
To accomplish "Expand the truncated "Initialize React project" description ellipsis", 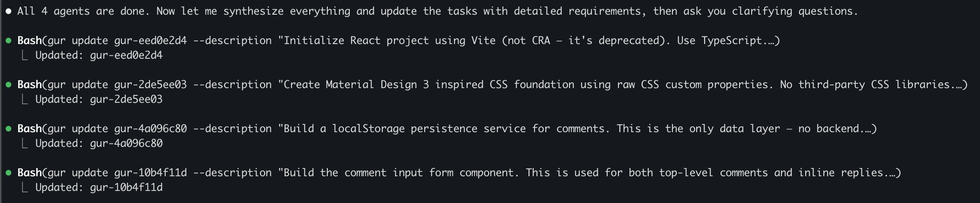I will [x=770, y=41].
